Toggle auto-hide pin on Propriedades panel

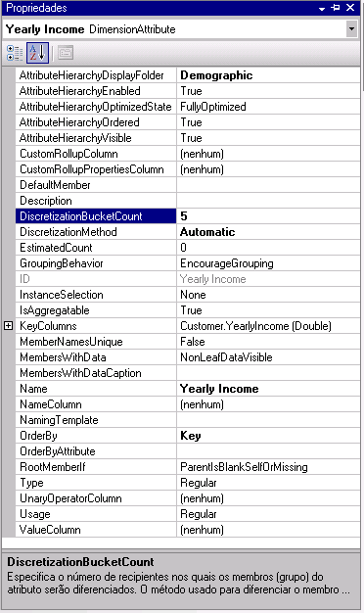[x=336, y=8]
